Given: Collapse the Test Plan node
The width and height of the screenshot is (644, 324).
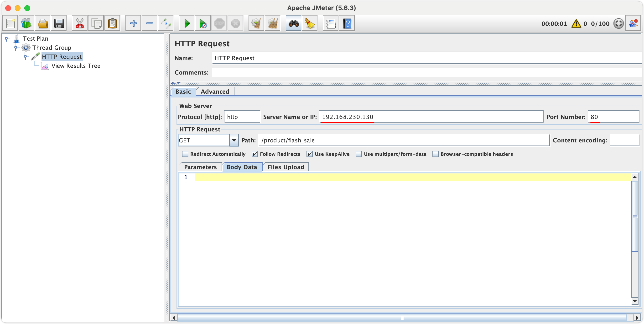Looking at the screenshot, I should pyautogui.click(x=6, y=38).
